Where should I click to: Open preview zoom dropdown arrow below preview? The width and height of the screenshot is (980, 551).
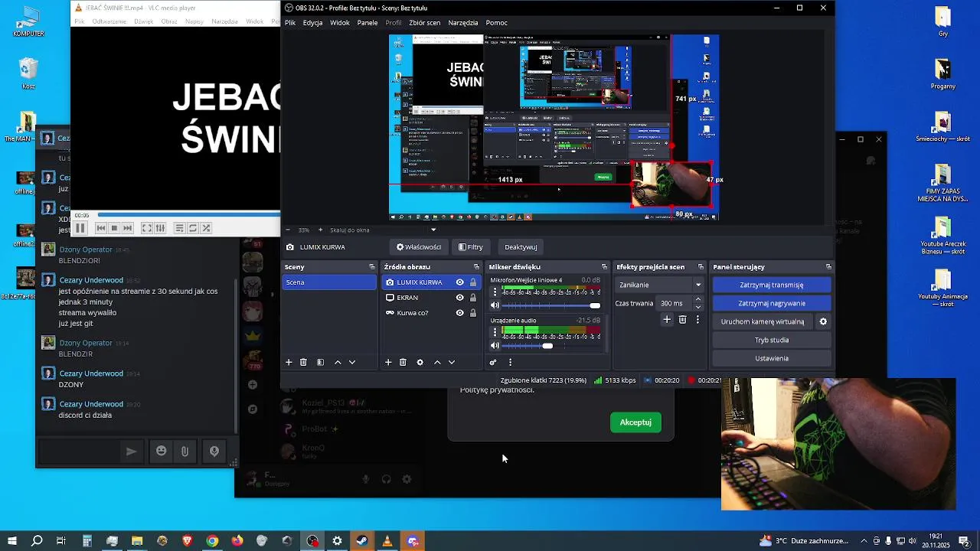point(433,230)
